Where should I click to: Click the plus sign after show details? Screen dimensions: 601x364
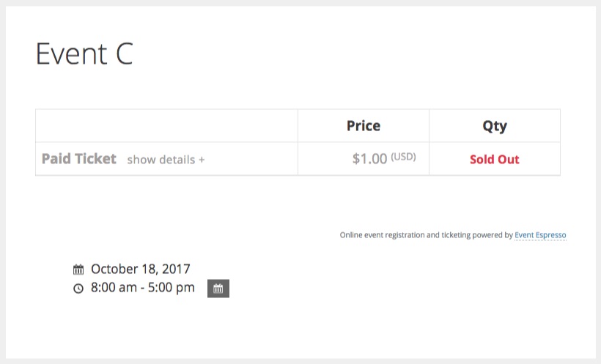(x=202, y=160)
